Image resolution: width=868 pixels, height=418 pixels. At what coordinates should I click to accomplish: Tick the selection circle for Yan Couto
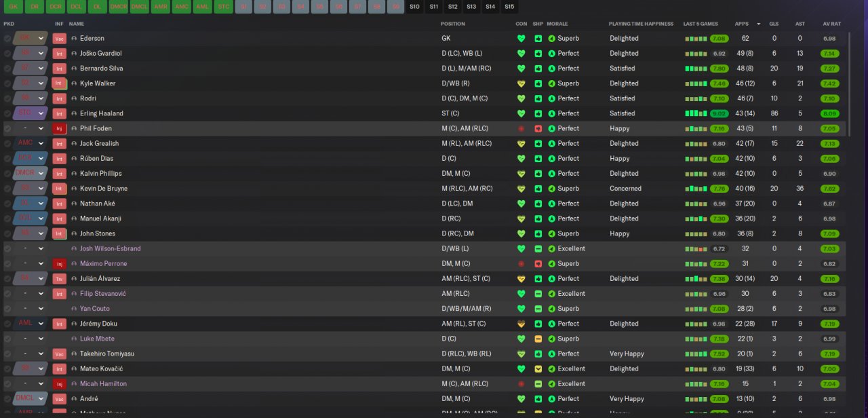coord(7,309)
